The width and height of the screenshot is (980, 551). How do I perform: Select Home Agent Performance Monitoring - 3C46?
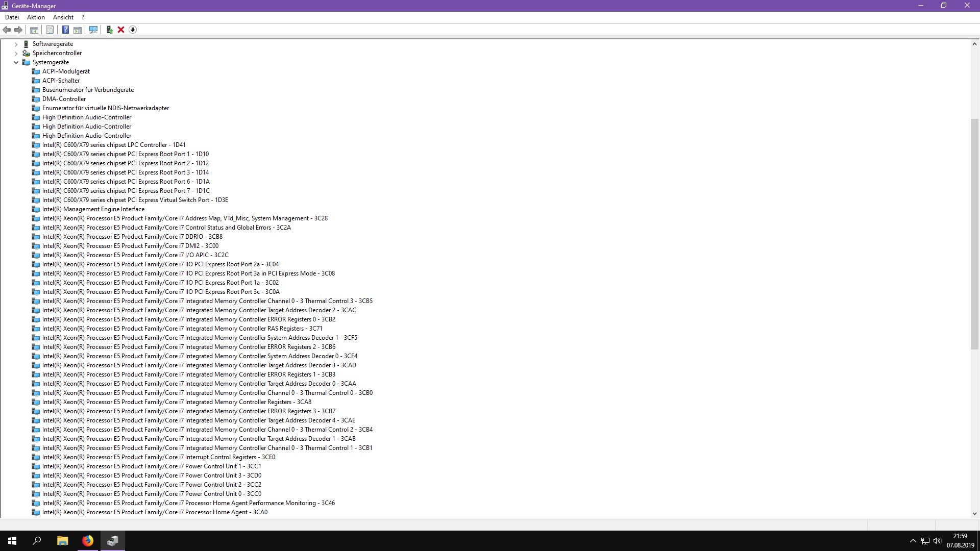click(188, 503)
